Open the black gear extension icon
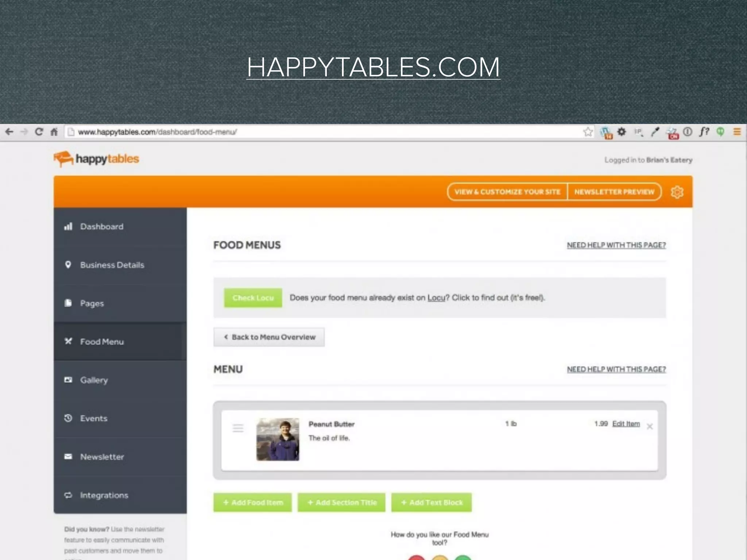The height and width of the screenshot is (560, 747). tap(622, 132)
